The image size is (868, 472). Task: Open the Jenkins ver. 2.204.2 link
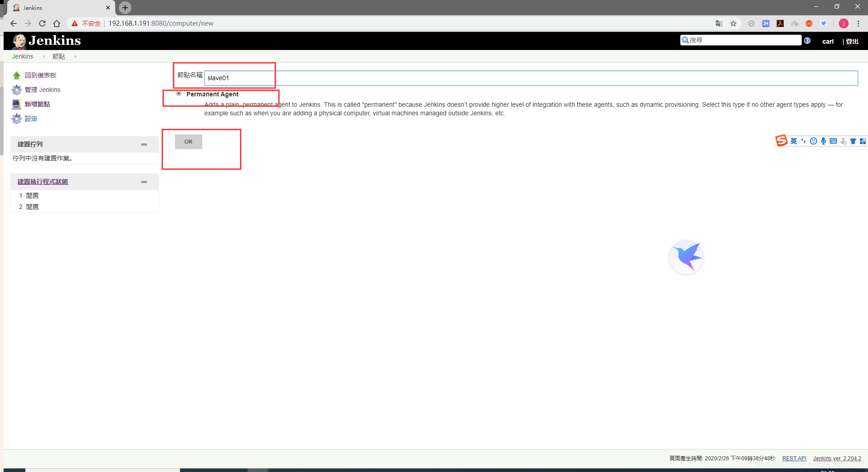pos(837,458)
